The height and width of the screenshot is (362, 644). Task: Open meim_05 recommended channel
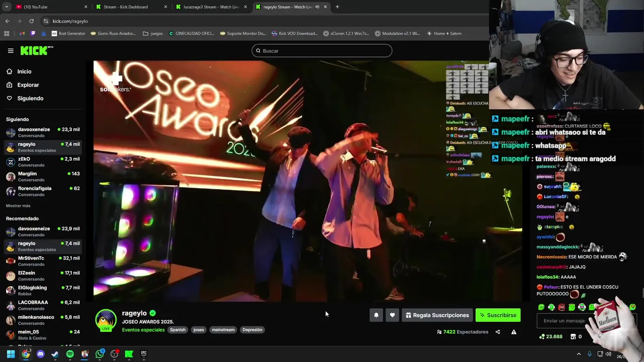click(43, 335)
